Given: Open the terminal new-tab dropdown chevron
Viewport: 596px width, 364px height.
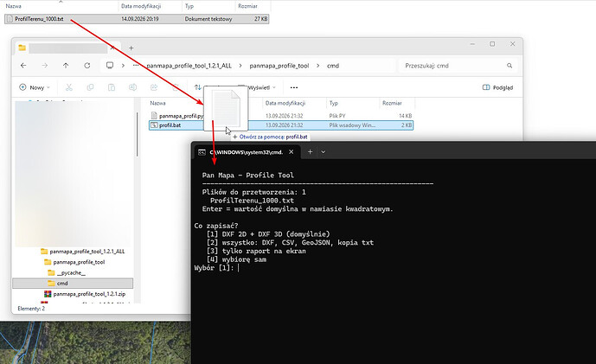Looking at the screenshot, I should [x=324, y=152].
